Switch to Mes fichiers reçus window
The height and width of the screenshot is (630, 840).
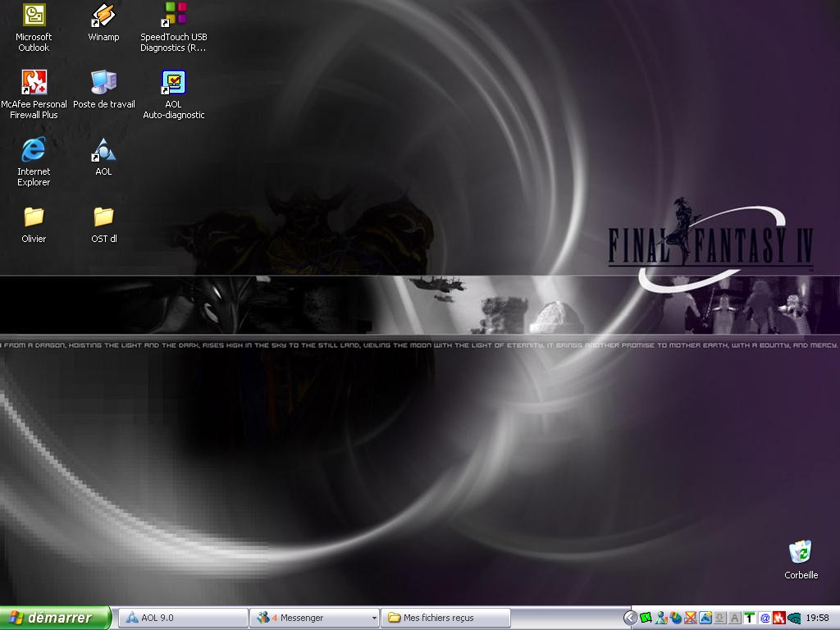tap(445, 618)
